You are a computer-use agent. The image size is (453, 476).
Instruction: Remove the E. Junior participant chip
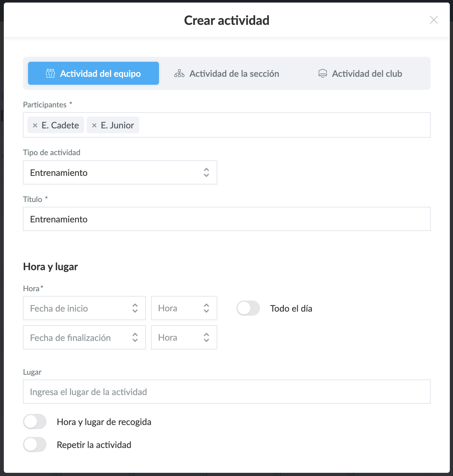pyautogui.click(x=94, y=125)
